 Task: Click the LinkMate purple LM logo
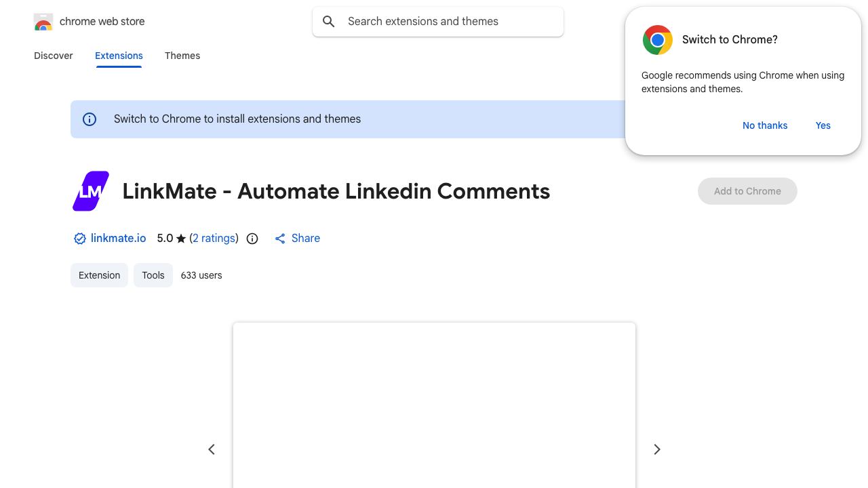[91, 191]
